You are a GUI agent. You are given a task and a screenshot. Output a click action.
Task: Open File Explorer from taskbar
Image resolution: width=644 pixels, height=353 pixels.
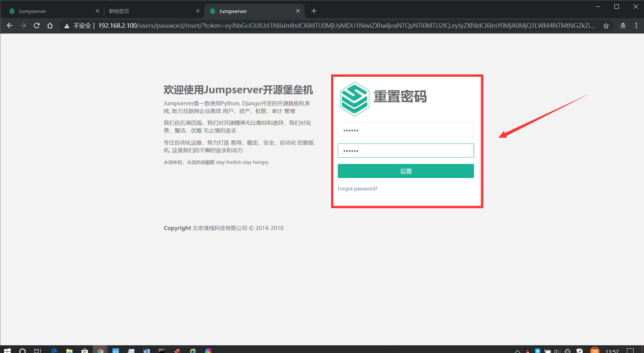(x=69, y=351)
